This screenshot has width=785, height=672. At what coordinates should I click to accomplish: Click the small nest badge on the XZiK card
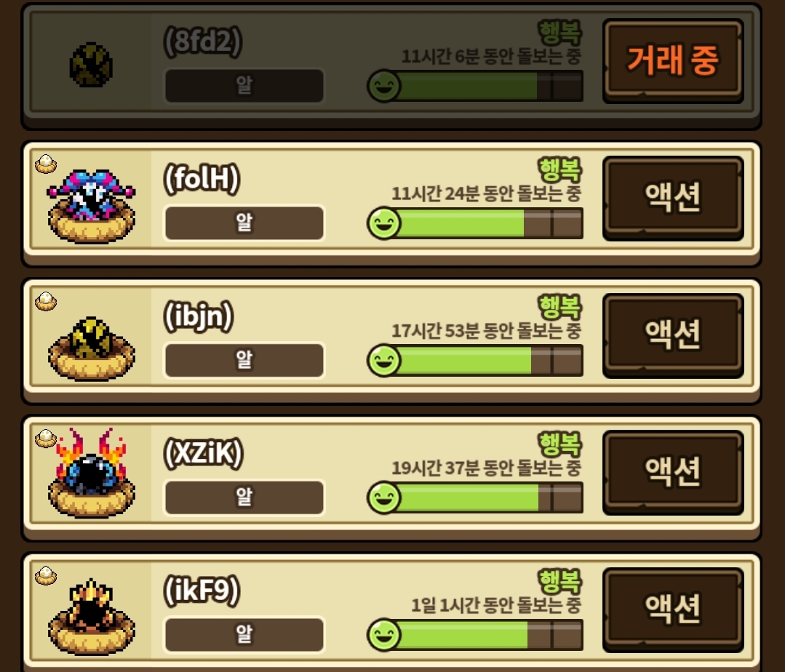point(46,439)
